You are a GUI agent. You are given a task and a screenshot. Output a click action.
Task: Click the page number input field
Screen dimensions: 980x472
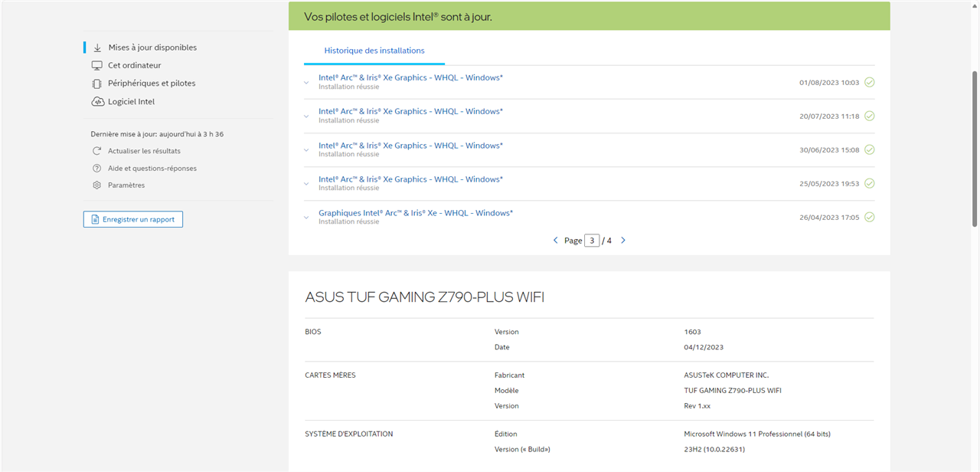pos(592,241)
